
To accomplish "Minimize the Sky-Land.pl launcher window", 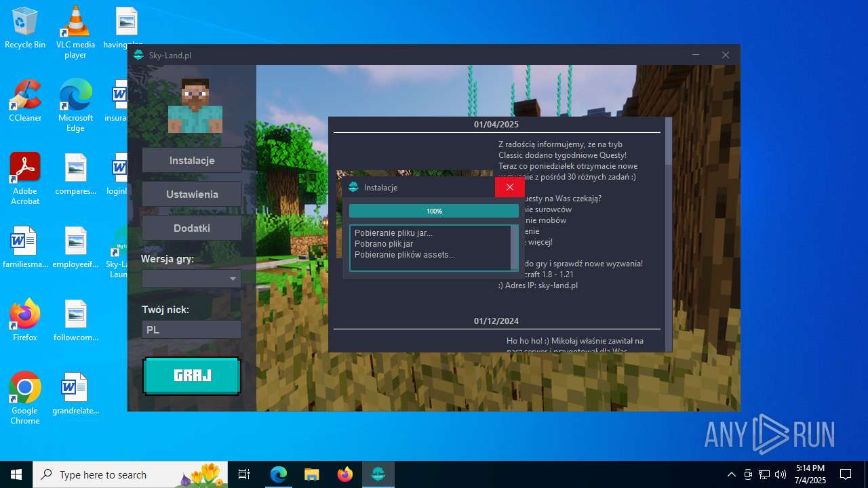I will pyautogui.click(x=696, y=55).
